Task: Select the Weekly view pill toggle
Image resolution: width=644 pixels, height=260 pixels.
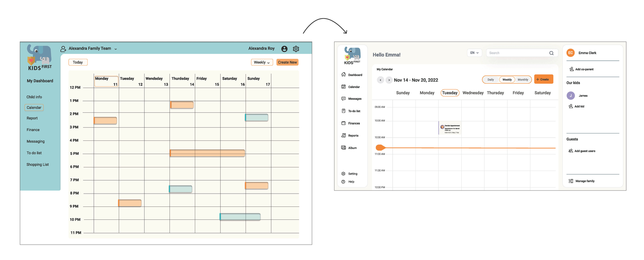Action: pos(507,80)
